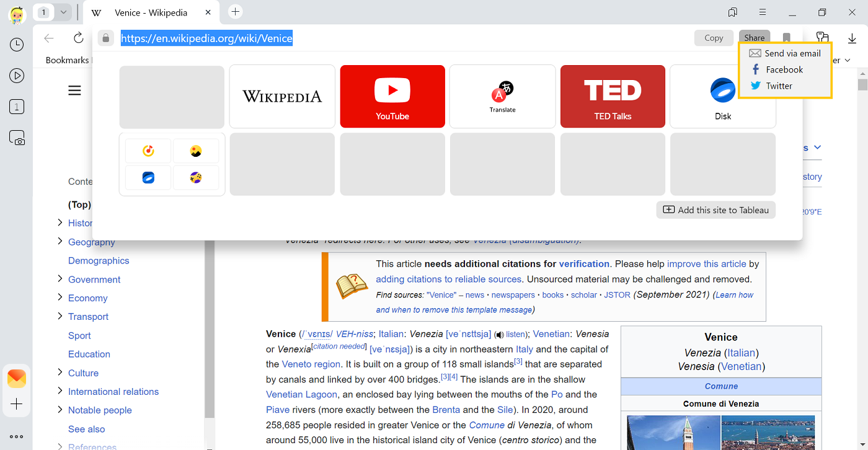
Task: Open Yandex Mail from the sidebar
Action: pyautogui.click(x=17, y=378)
